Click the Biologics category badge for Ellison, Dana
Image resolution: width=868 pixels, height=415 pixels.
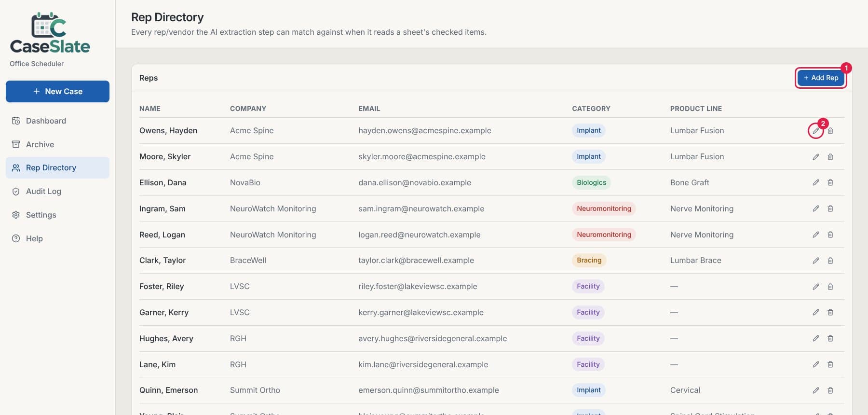tap(592, 182)
